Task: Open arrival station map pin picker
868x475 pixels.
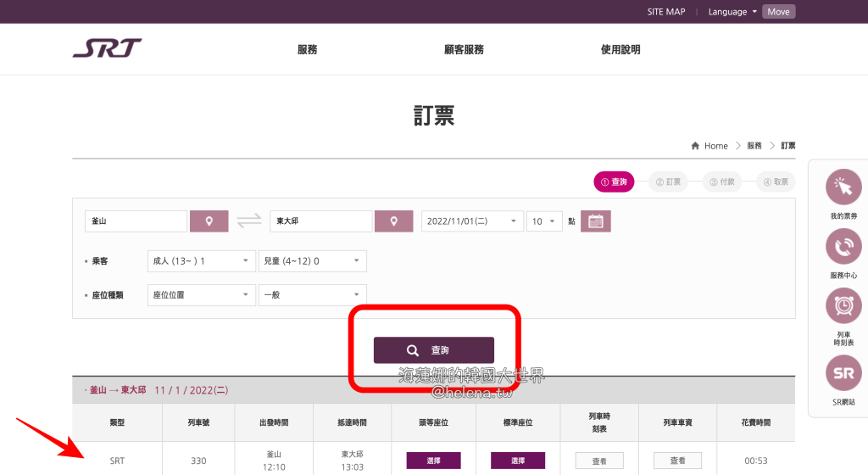Action: pos(393,221)
